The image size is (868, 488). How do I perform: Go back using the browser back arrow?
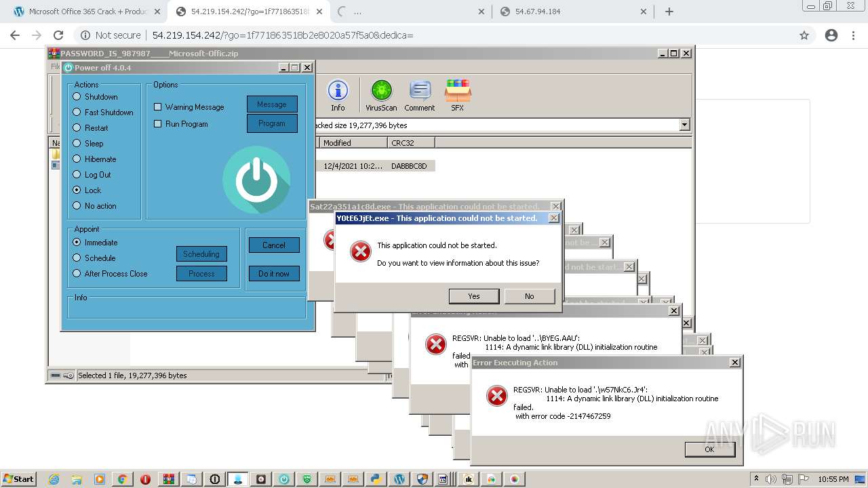15,35
